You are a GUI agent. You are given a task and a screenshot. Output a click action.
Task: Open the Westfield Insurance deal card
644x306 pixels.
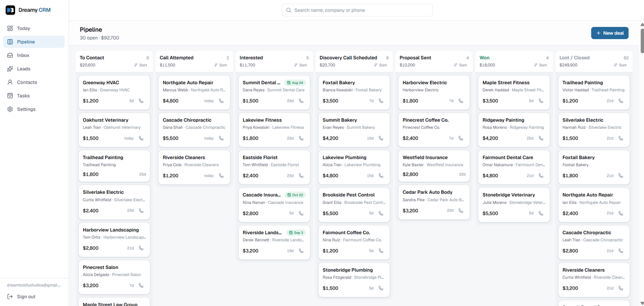point(434,166)
